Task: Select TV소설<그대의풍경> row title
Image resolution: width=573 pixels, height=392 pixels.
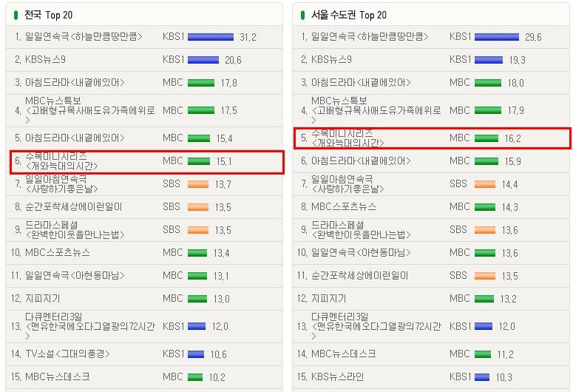Action: pyautogui.click(x=67, y=354)
